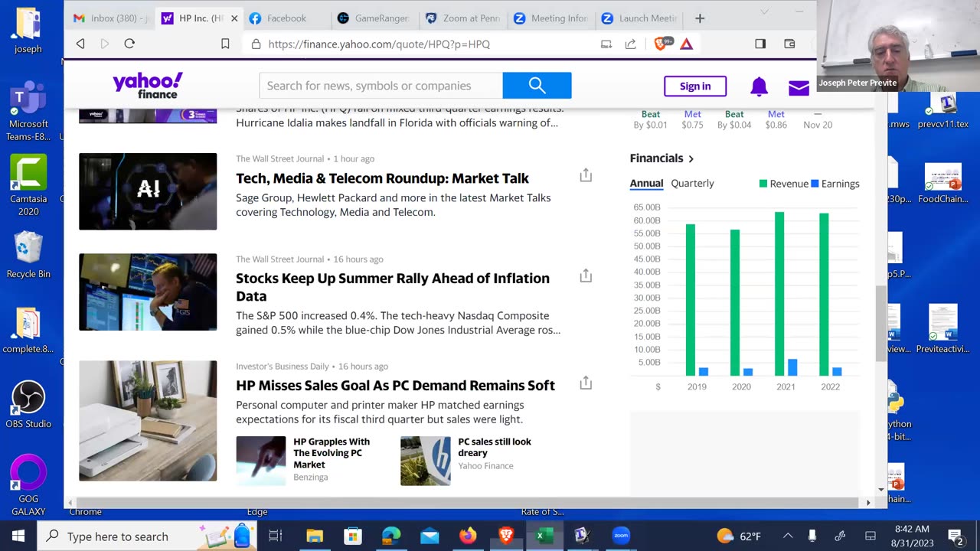Show hidden system tray icons chevron

(787, 536)
